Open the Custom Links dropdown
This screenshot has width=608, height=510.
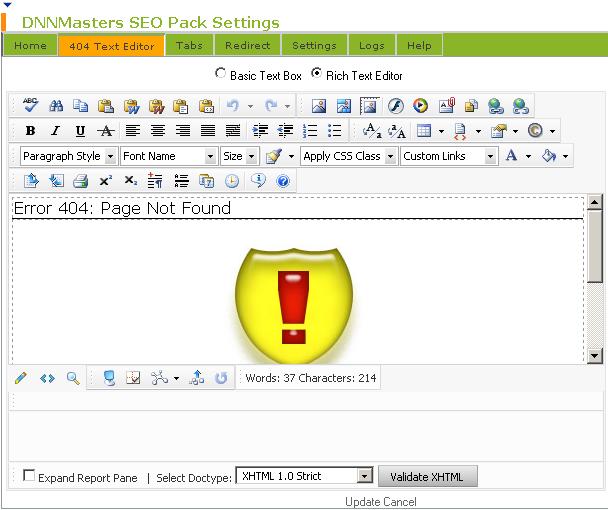click(x=449, y=156)
